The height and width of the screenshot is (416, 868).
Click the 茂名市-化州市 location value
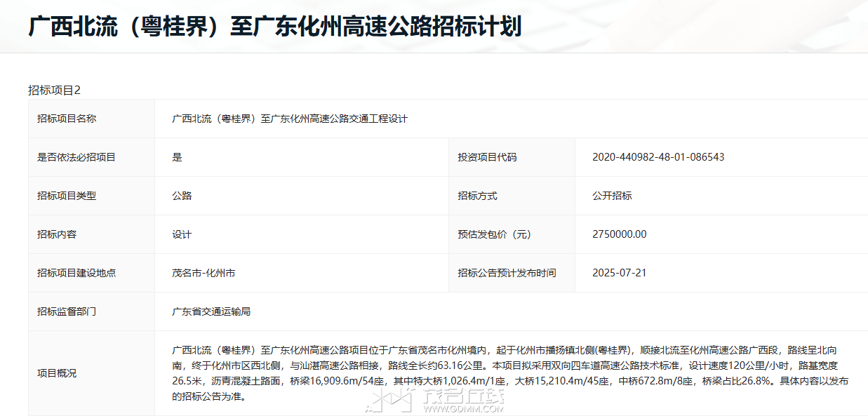tap(203, 273)
